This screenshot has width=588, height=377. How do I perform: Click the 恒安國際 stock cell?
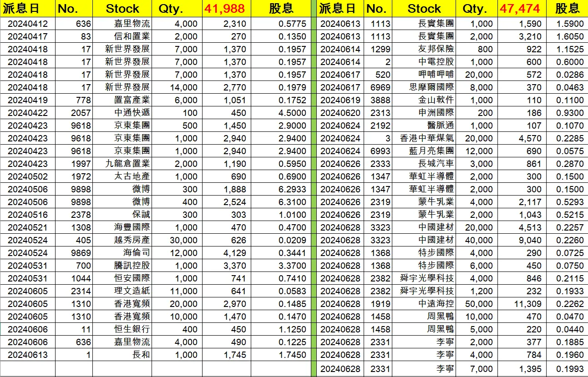(122, 278)
